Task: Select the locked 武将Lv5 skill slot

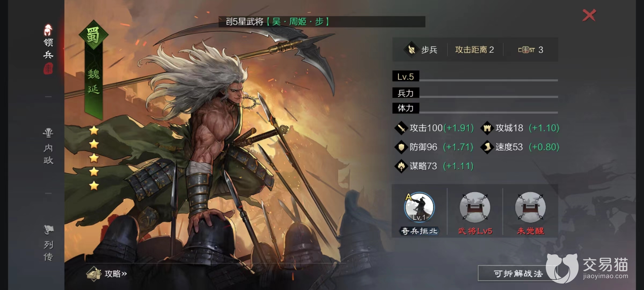Action: tap(475, 207)
